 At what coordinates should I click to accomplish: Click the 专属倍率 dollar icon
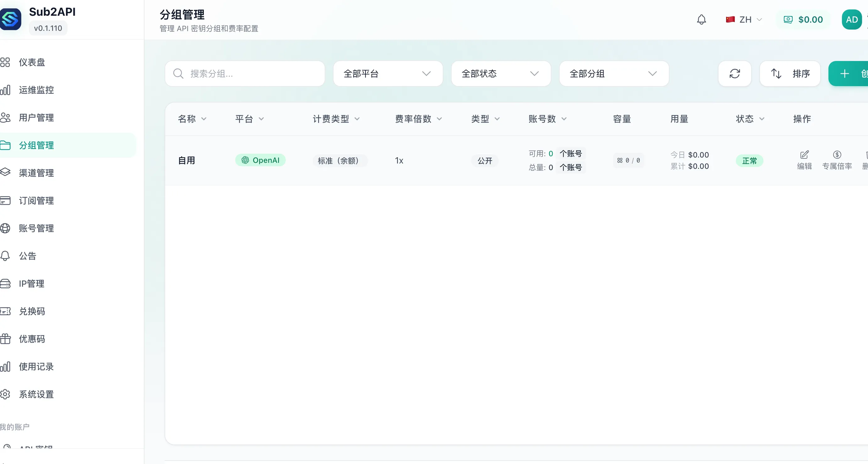[837, 155]
